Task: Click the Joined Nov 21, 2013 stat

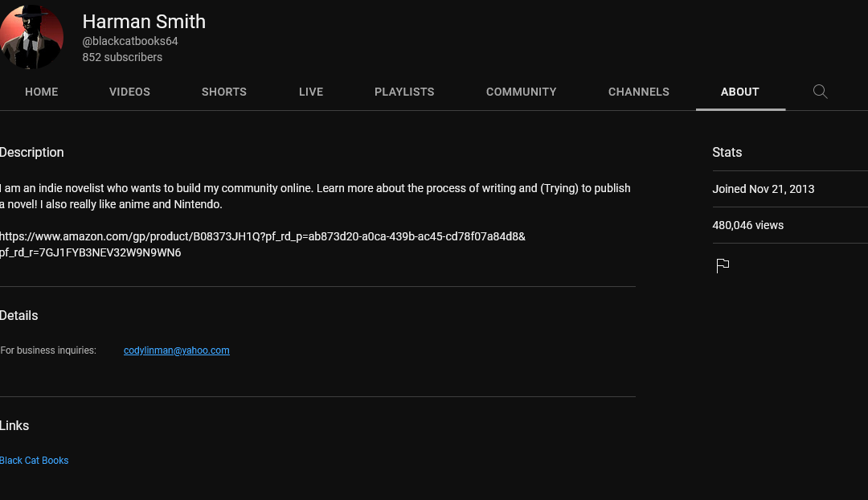Action: click(764, 189)
